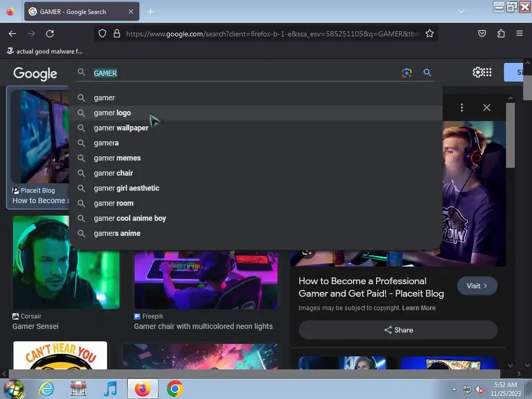Choose the 'gamer logo' suggestion
The image size is (532, 399).
tap(256, 113)
